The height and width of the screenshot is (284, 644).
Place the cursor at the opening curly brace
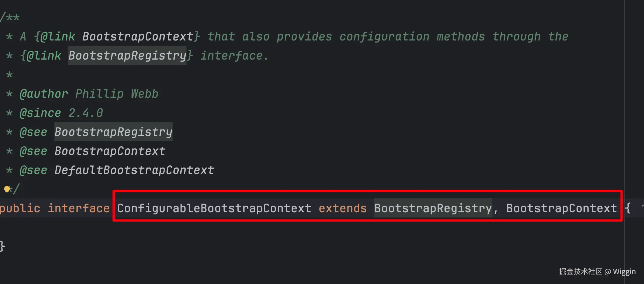coord(627,208)
